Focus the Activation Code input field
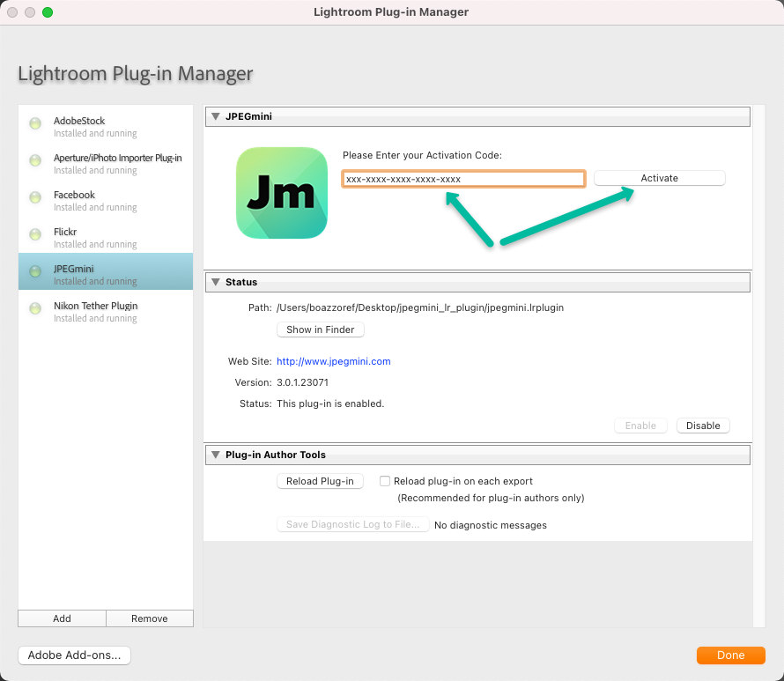Viewport: 784px width, 681px height. tap(463, 179)
